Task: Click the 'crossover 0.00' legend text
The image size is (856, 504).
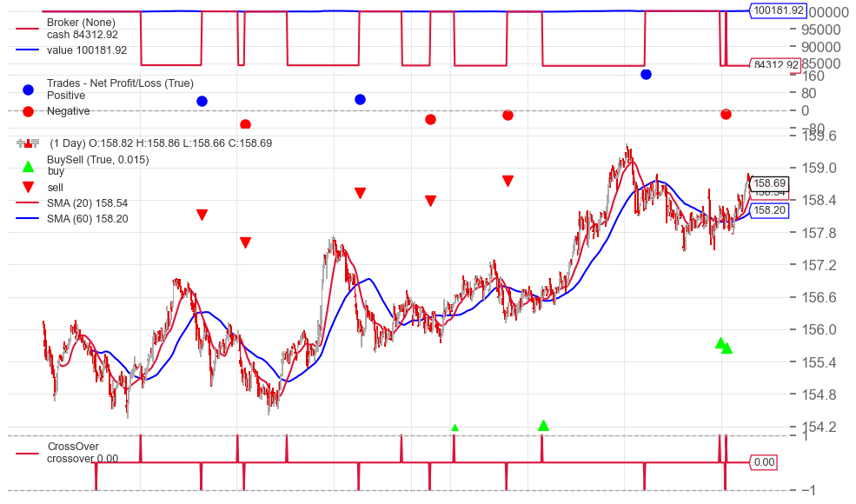Action: coord(83,459)
